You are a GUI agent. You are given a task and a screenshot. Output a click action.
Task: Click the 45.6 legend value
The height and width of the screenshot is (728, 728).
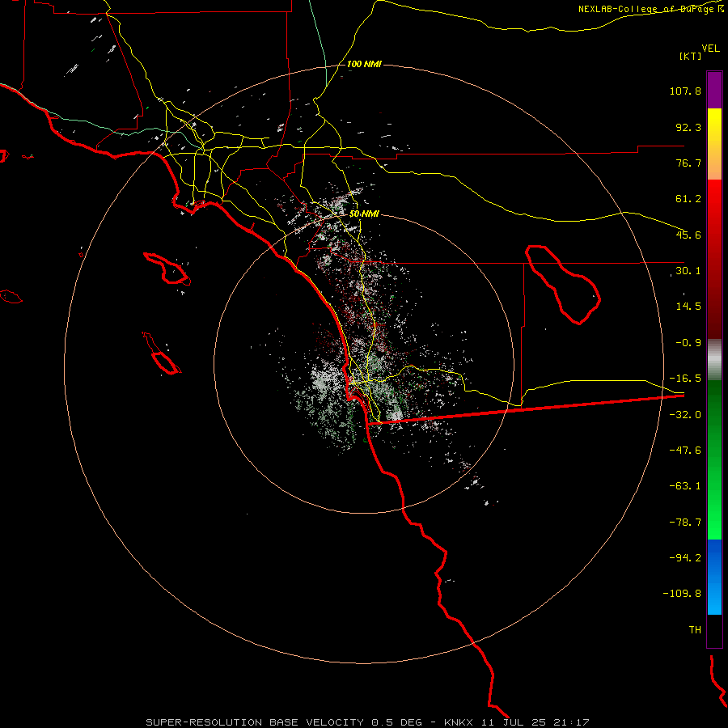tap(688, 235)
